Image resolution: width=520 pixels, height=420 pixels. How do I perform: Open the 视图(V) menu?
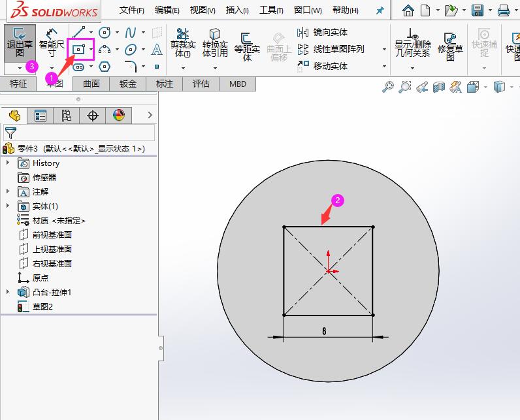tap(203, 10)
